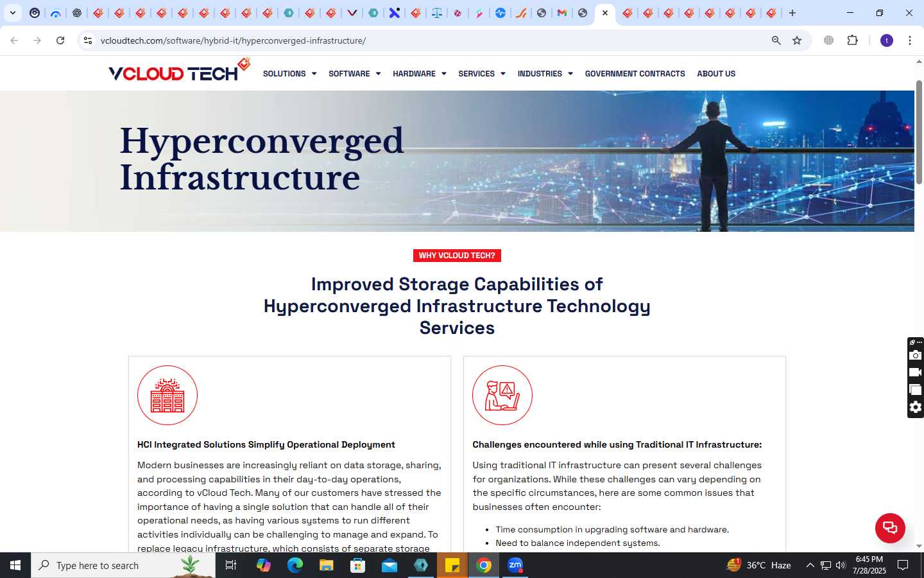Go back to previous page
Screen dimensions: 924x578
(x=14, y=40)
